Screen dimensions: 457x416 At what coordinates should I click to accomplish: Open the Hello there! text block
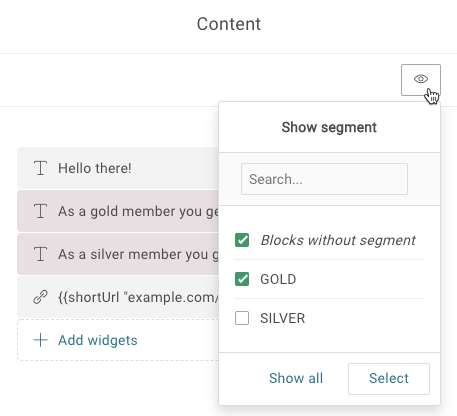(x=118, y=168)
